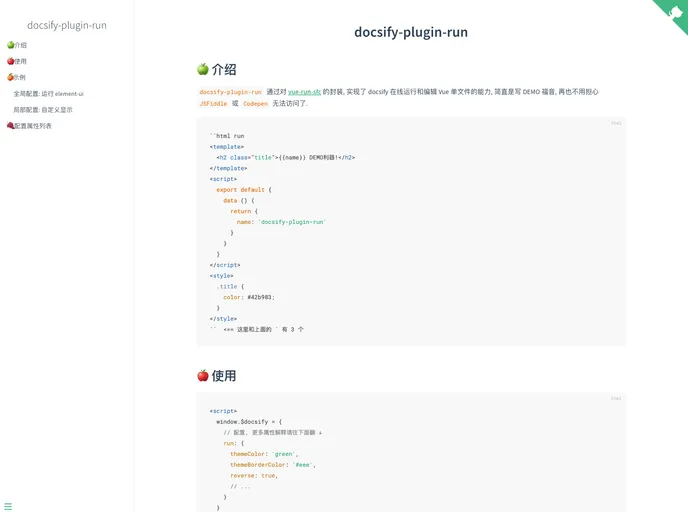This screenshot has width=688, height=512.
Task: Click the closing </template> tag line
Action: click(228, 168)
